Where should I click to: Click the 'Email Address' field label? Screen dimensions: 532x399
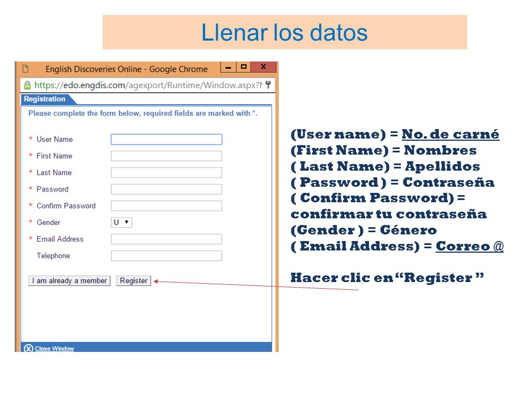click(60, 239)
